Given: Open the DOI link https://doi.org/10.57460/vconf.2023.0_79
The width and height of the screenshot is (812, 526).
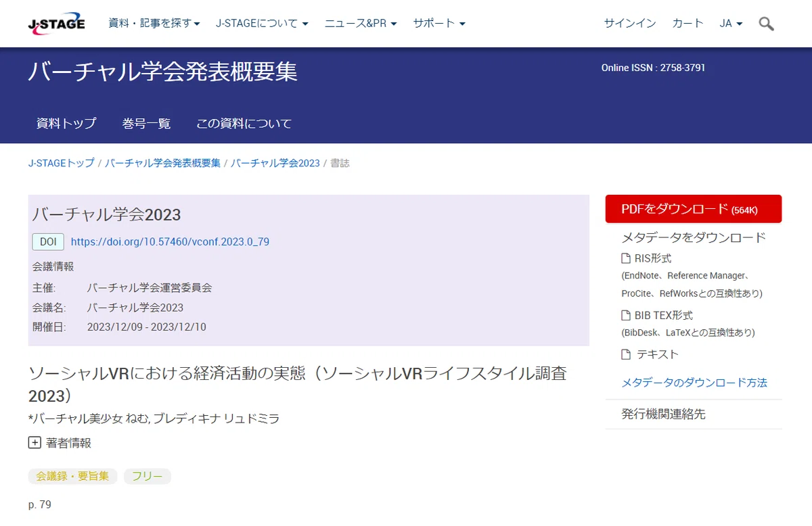Looking at the screenshot, I should click(170, 241).
